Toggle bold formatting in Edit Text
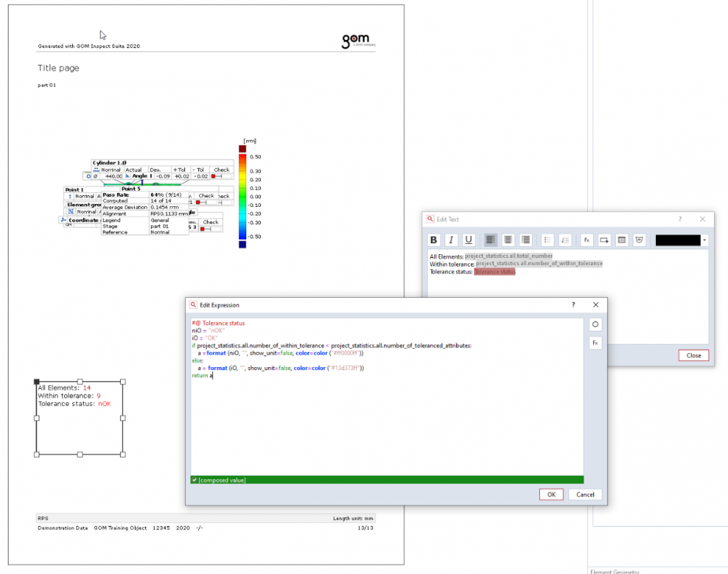Screen dimensions: 728x574 434,240
